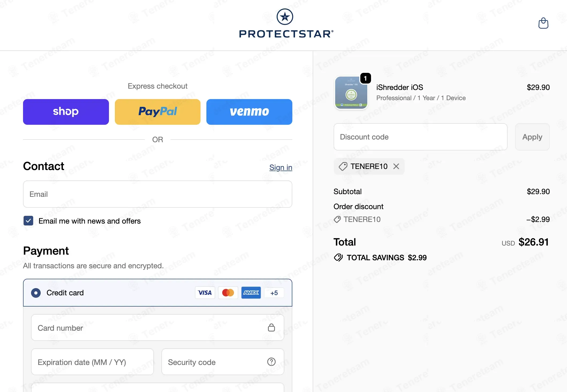Viewport: 567px width, 392px height.
Task: Click the Apply discount button
Action: (x=532, y=137)
